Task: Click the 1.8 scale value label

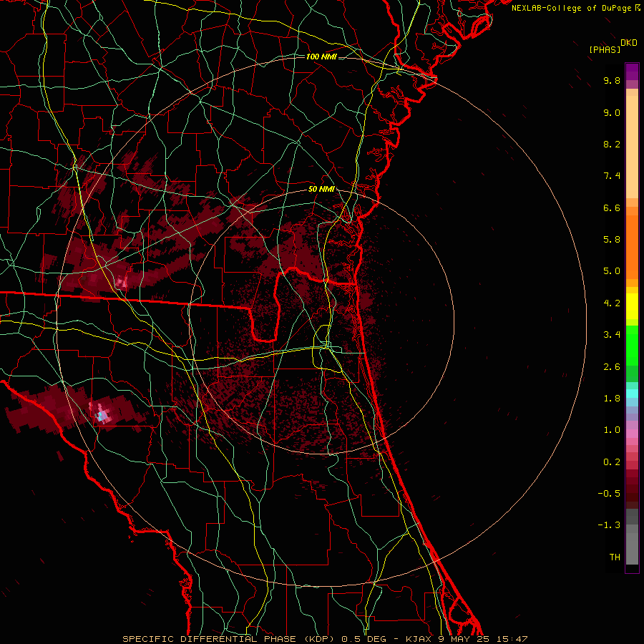Action: [612, 399]
